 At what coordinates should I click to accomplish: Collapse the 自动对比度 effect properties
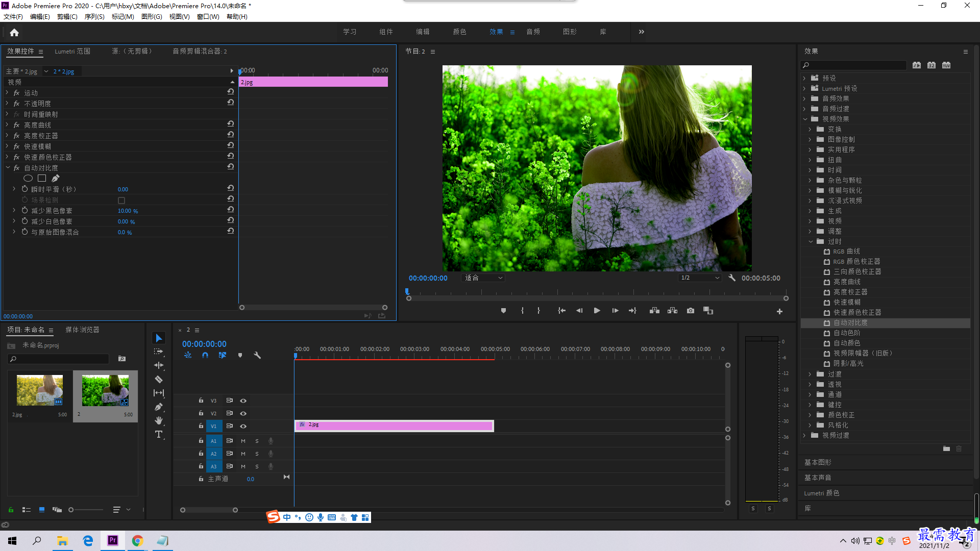(8, 167)
